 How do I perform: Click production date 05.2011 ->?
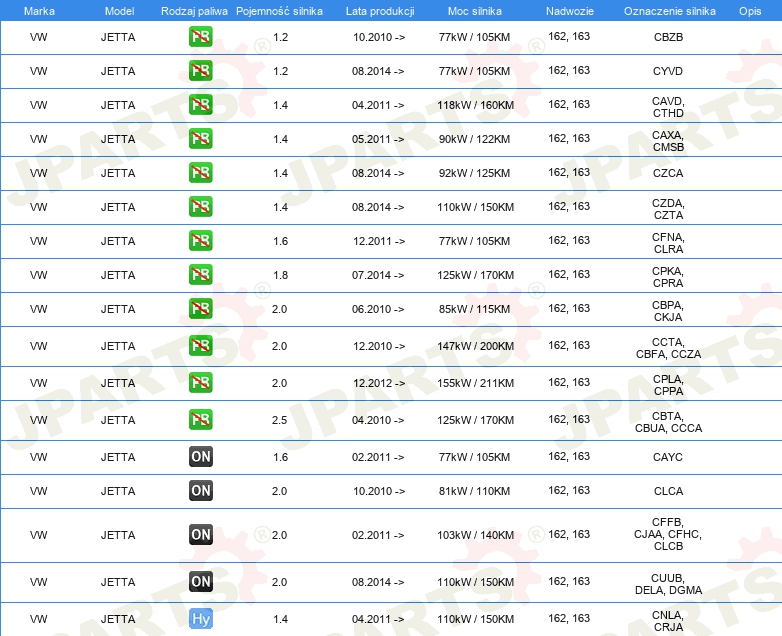[x=378, y=139]
